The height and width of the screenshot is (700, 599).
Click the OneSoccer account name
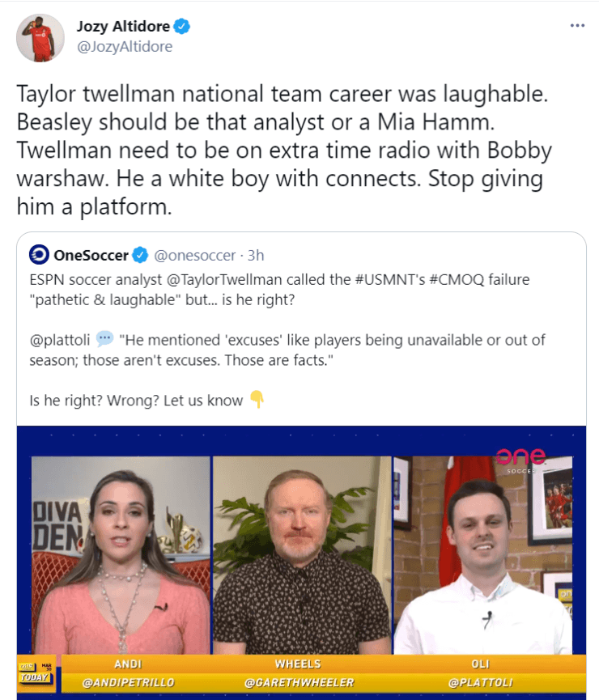91,256
